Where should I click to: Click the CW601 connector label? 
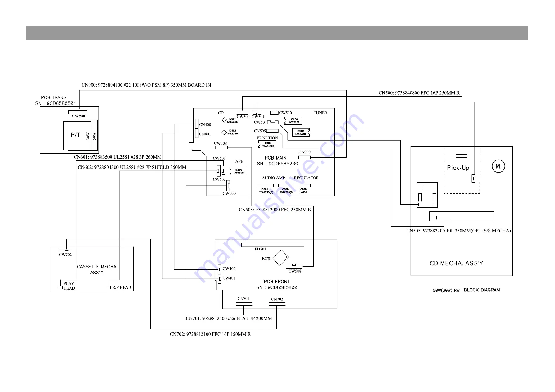(219, 158)
